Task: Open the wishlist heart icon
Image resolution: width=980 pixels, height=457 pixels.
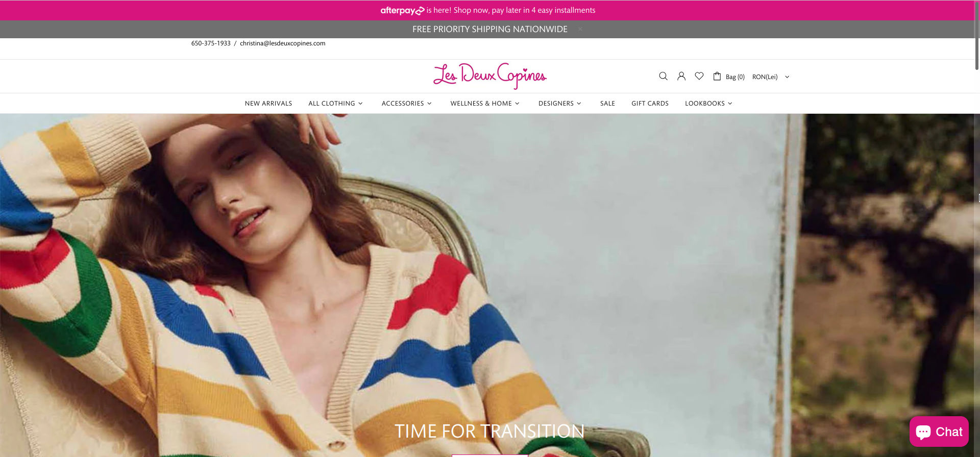Action: pos(699,76)
